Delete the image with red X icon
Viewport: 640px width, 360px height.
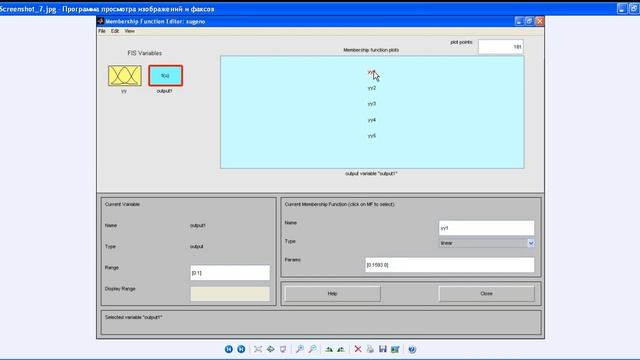tap(358, 349)
